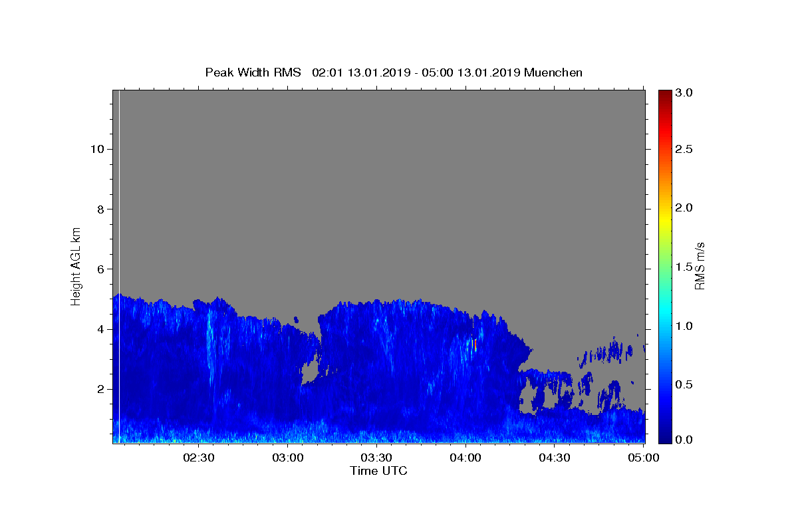Click the dark blue bottom of colorbar
This screenshot has width=798, height=532.
point(665,439)
